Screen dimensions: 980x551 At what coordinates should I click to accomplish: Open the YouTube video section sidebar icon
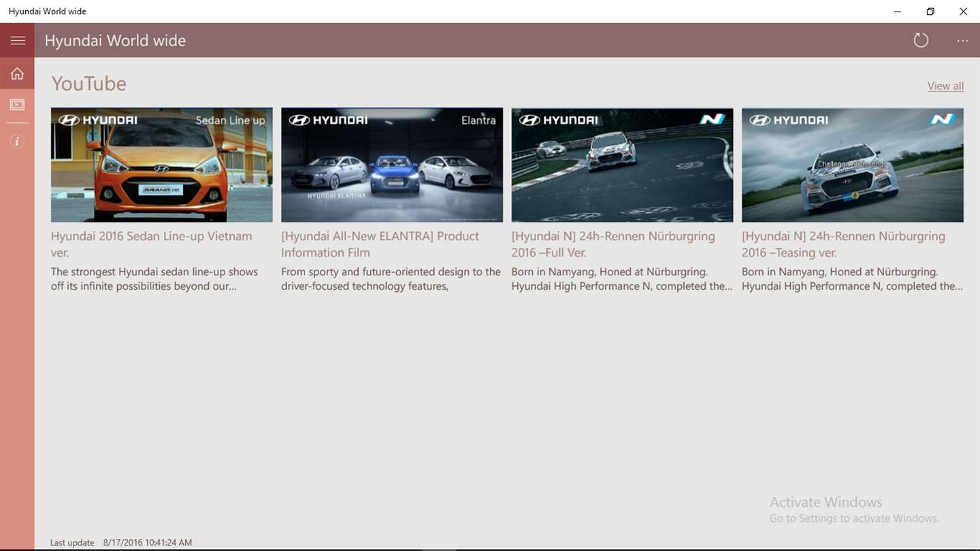[17, 105]
